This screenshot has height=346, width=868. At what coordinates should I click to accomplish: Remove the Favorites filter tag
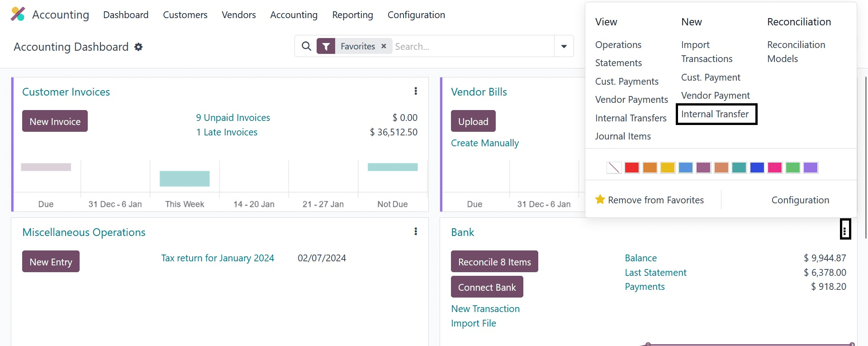coord(384,46)
